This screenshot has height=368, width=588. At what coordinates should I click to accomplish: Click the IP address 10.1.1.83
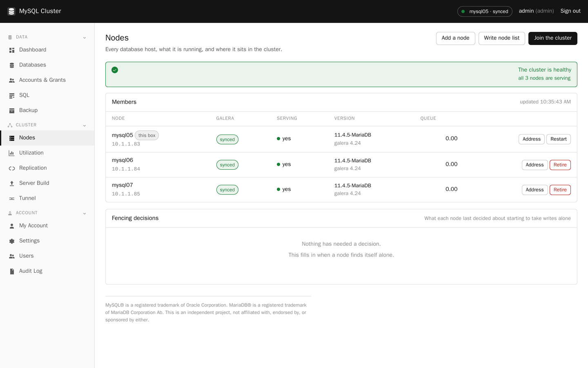(x=126, y=144)
